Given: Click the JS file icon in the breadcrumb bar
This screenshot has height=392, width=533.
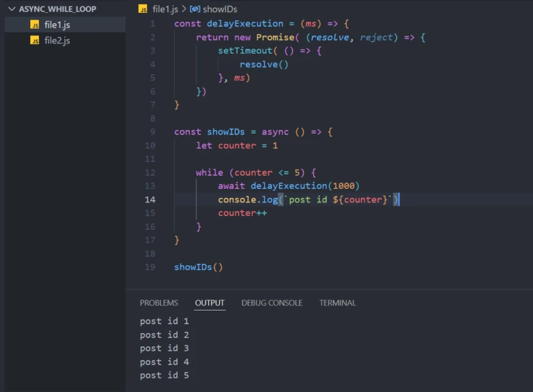Looking at the screenshot, I should coord(142,9).
